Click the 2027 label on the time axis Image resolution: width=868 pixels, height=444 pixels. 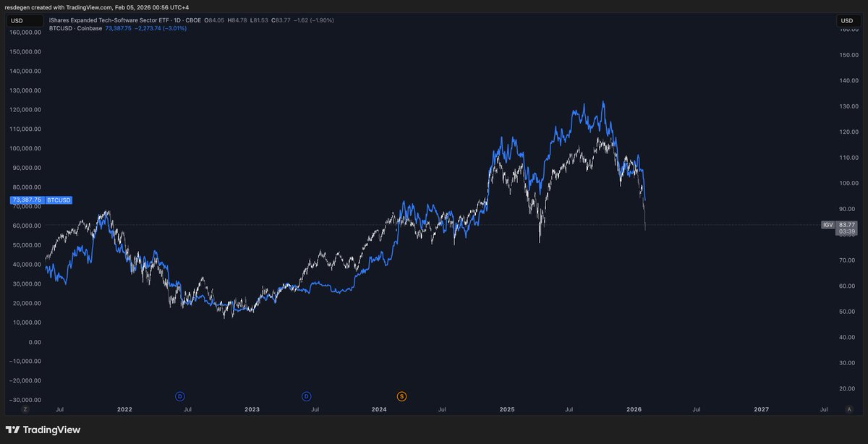(x=761, y=409)
